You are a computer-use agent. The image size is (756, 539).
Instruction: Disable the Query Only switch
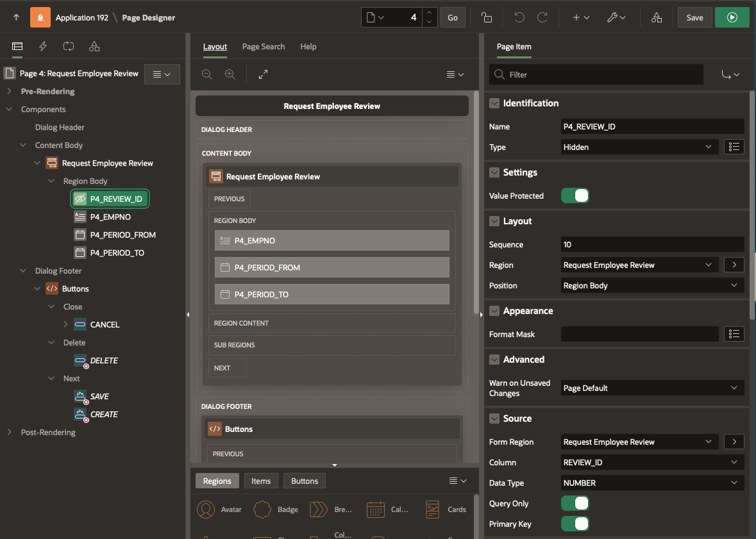[x=575, y=503]
